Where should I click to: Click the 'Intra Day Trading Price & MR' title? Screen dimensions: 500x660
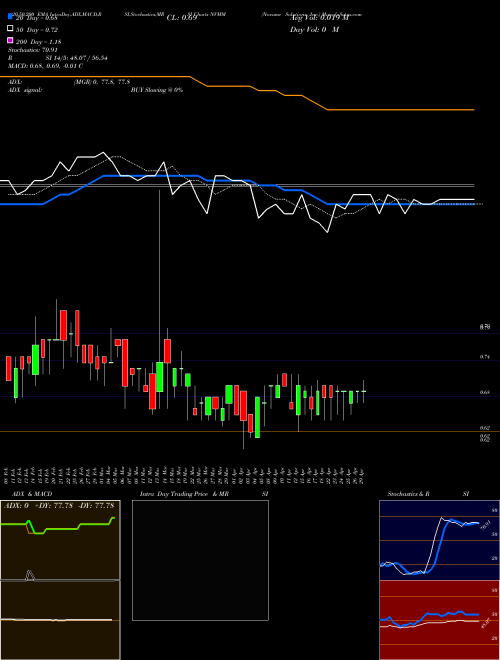click(184, 494)
